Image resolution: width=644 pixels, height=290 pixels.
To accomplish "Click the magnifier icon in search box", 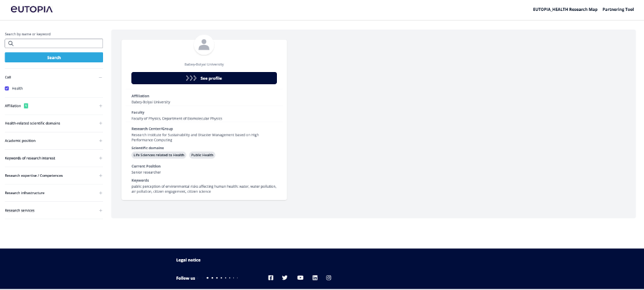I will tap(11, 44).
